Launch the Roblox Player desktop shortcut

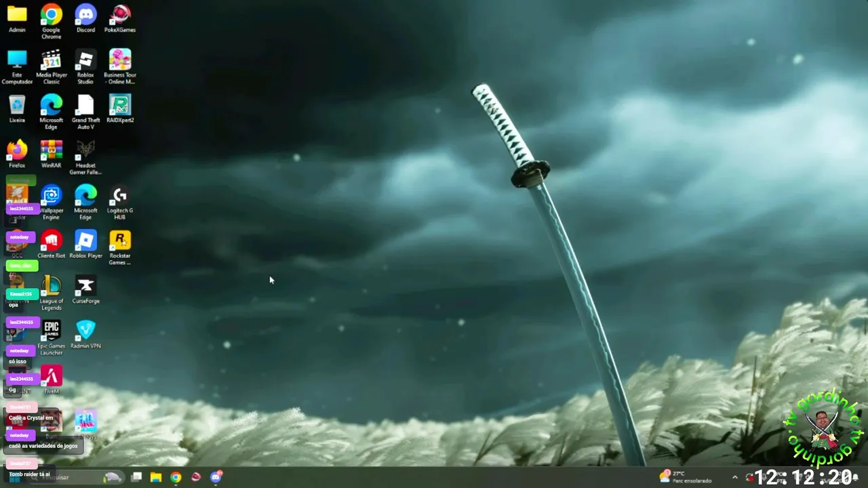[85, 245]
